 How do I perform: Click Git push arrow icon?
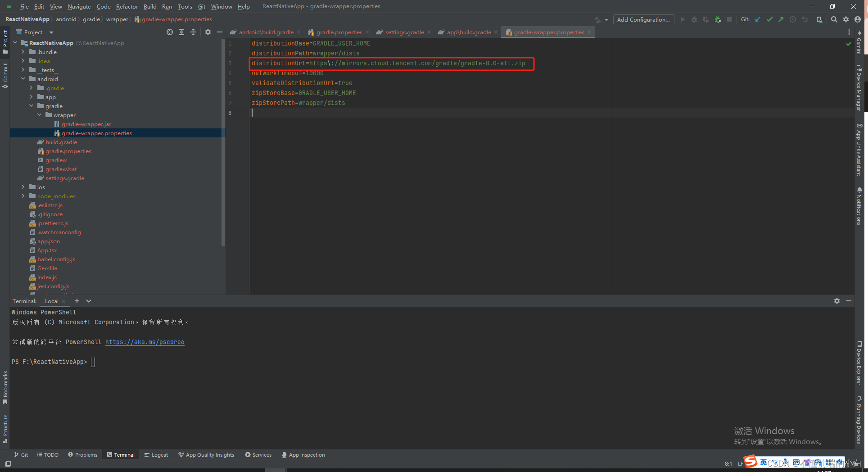[x=781, y=19]
